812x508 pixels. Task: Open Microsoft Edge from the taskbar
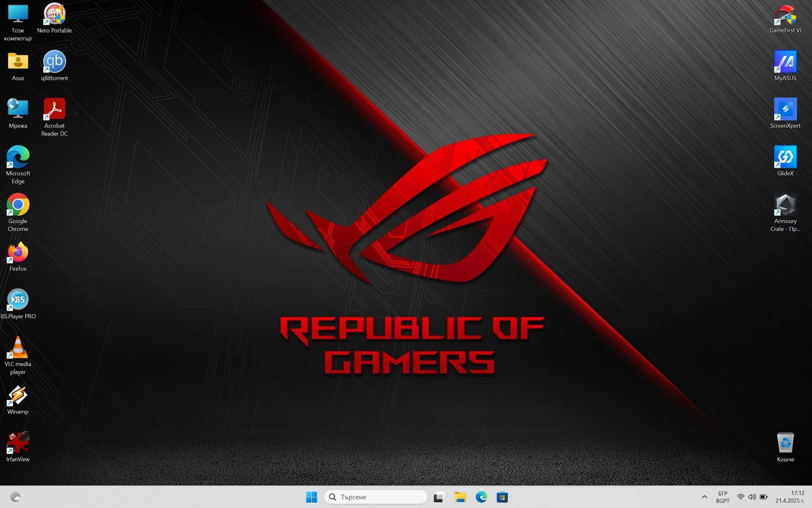(x=481, y=497)
